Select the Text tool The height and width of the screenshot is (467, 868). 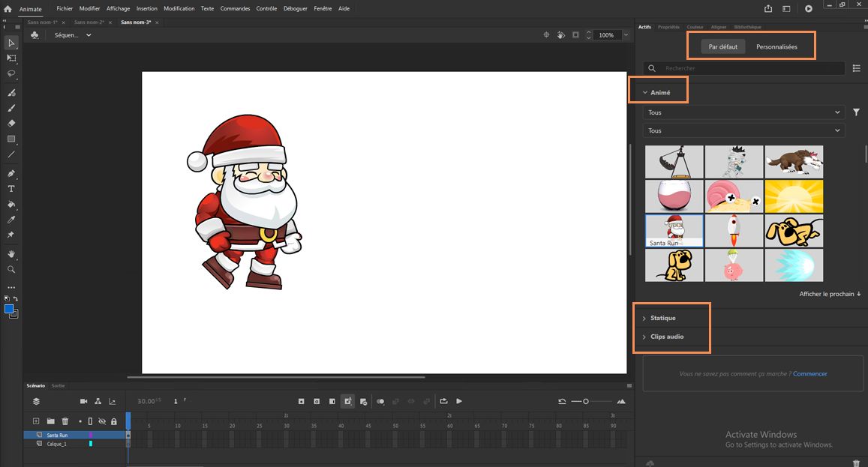(x=11, y=189)
